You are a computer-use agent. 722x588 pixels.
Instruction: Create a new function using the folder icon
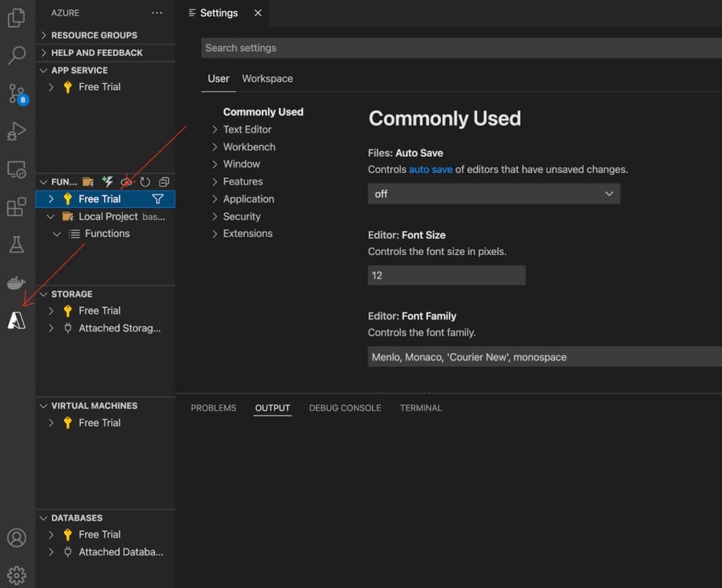88,181
